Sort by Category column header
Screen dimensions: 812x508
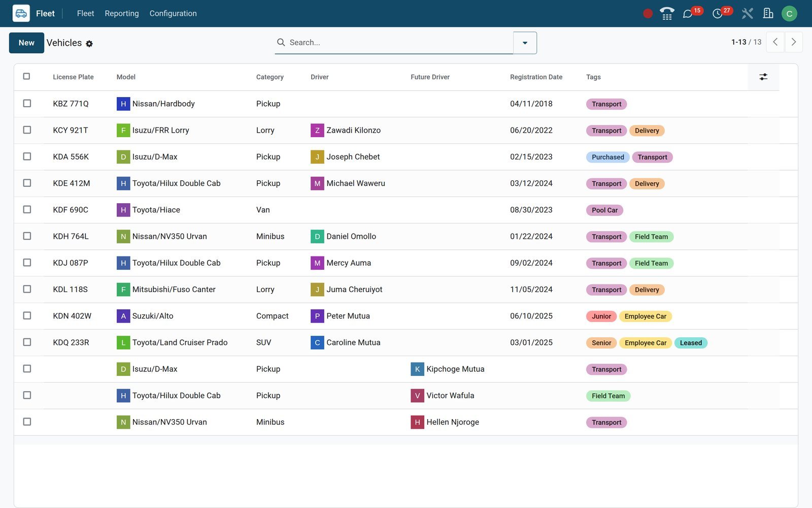269,77
